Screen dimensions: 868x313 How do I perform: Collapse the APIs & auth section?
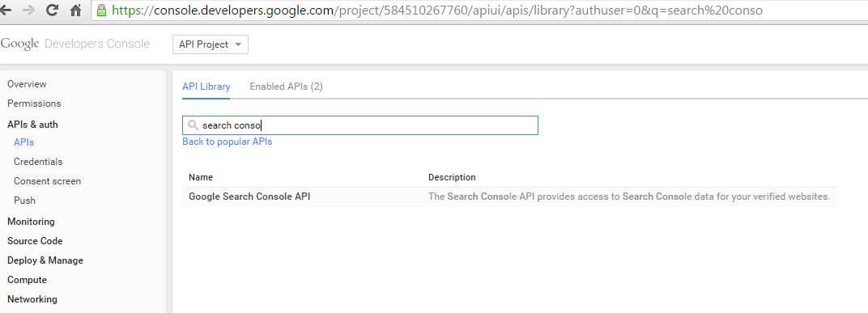32,125
